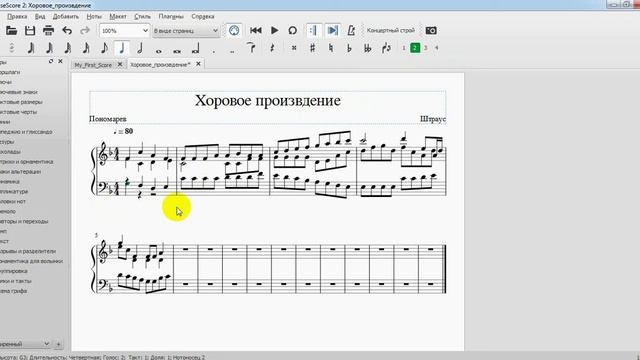Expand the Орнаментика для волынки palette
640x360 pixels.
point(31,261)
